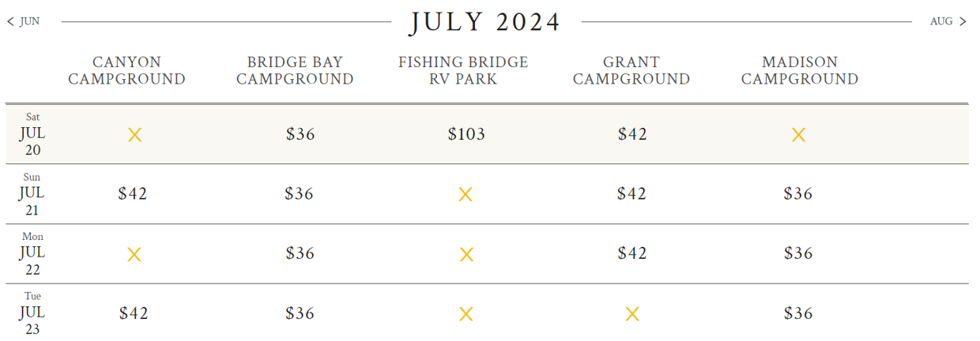Select $36 Madison Campground rate on Jul 21
Screen dimensions: 980x341
798,193
